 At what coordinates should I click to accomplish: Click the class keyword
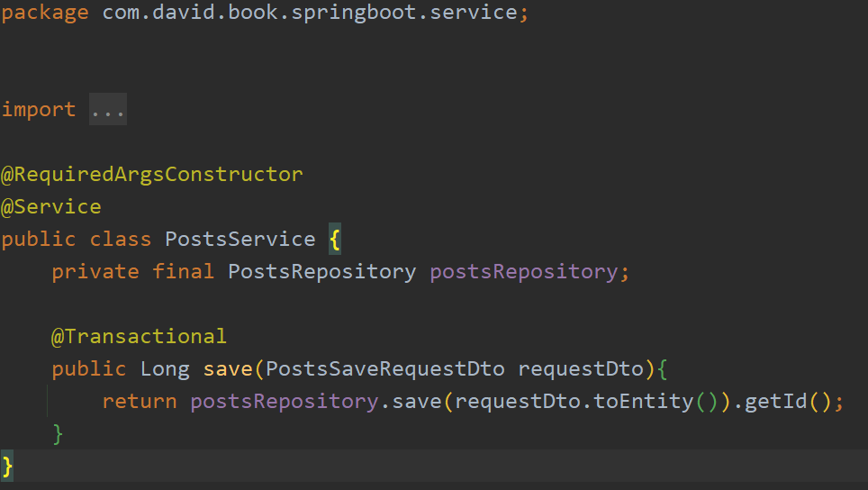[120, 240]
